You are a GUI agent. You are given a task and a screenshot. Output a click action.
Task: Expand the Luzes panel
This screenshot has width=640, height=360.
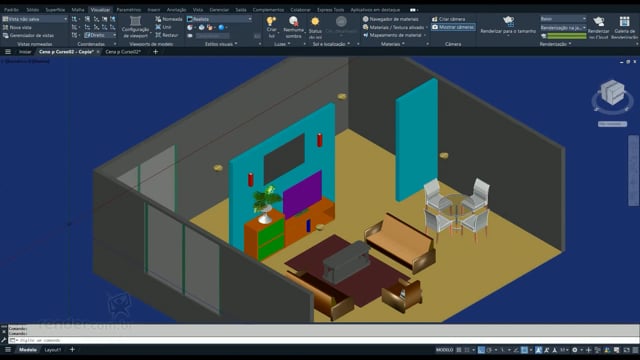tap(282, 44)
